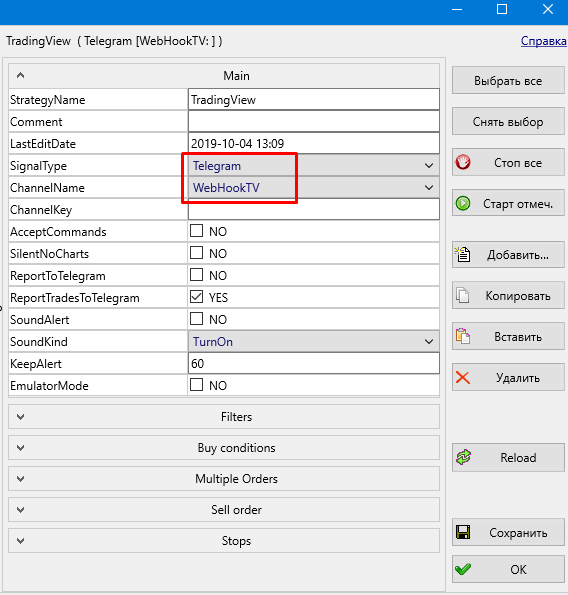The height and width of the screenshot is (595, 568).
Task: Tick the SoundAlert checkbox
Action: 197,319
